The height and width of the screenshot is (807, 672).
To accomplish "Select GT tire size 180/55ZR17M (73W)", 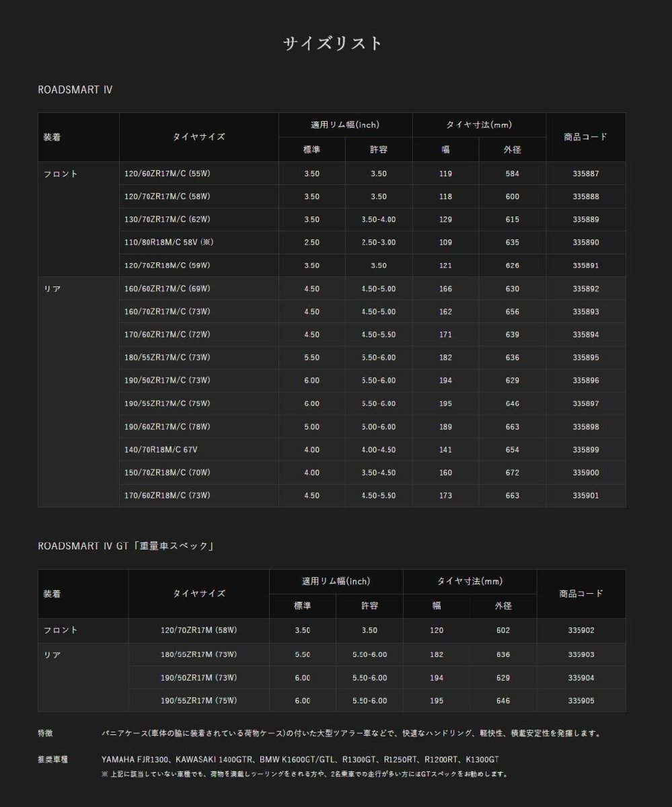I will pos(198,654).
